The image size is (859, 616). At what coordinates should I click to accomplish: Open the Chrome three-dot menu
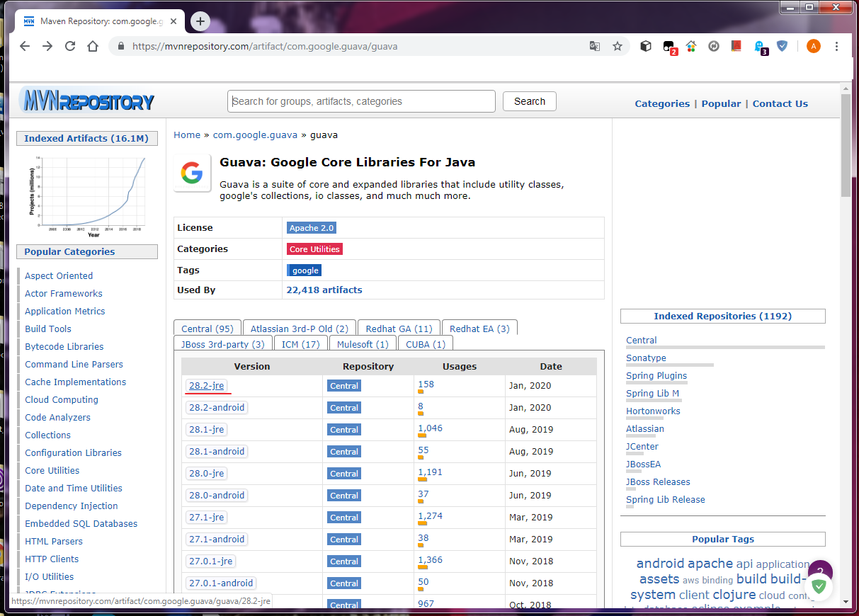pos(837,46)
